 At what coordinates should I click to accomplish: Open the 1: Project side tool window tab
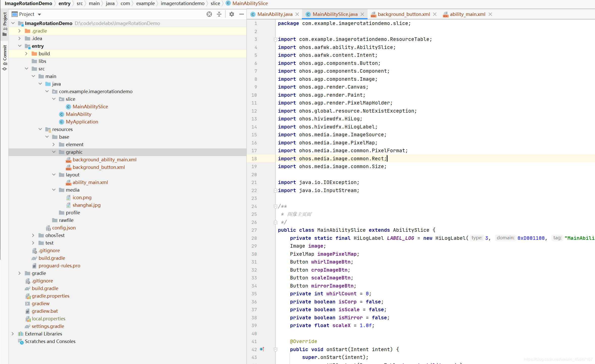pyautogui.click(x=5, y=24)
